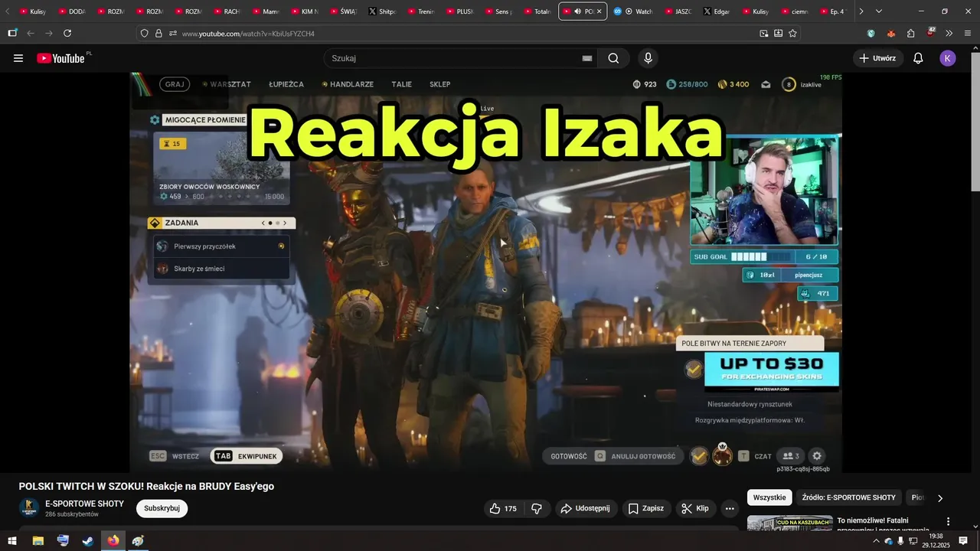The width and height of the screenshot is (980, 551).
Task: Switch to the Ep. 4 tab
Action: point(832,11)
